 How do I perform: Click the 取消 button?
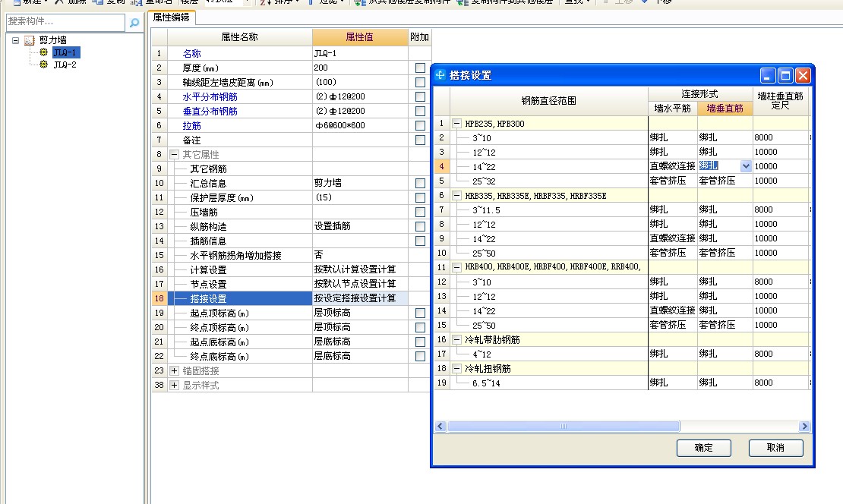tap(776, 448)
